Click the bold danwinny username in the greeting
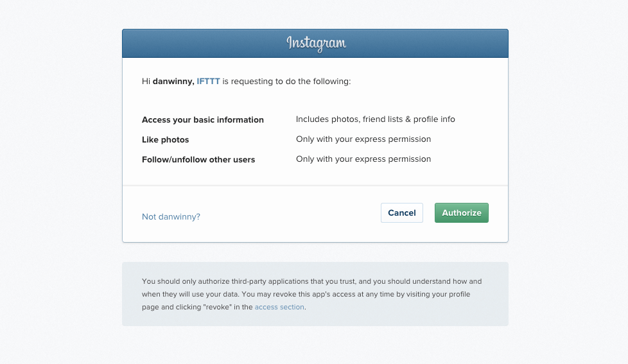The height and width of the screenshot is (364, 628). click(173, 82)
